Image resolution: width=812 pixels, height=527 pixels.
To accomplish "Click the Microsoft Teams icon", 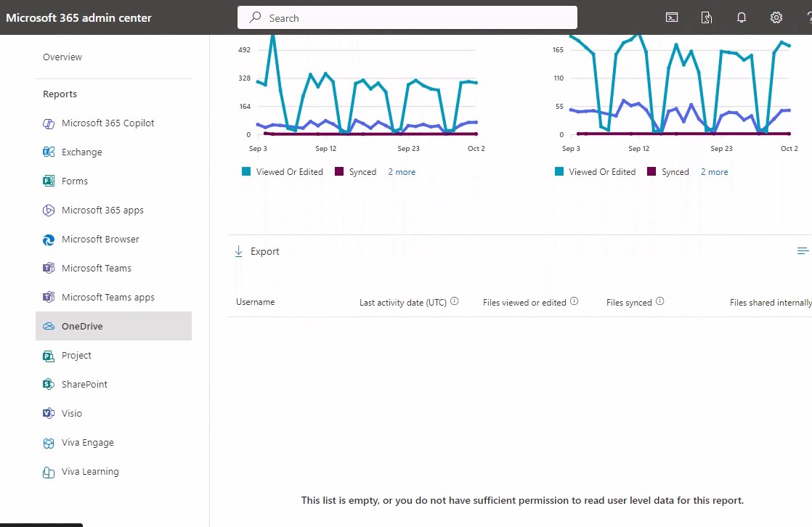I will coord(49,268).
